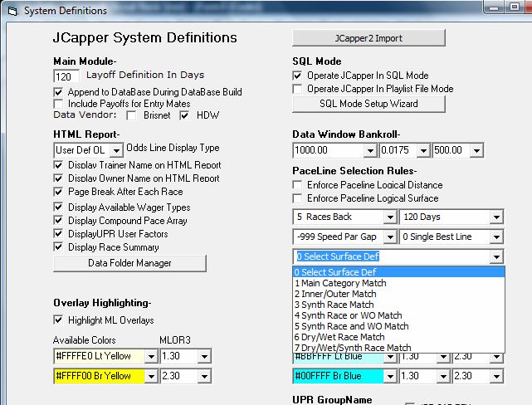Open the 120 Days dropdown

pyautogui.click(x=496, y=217)
